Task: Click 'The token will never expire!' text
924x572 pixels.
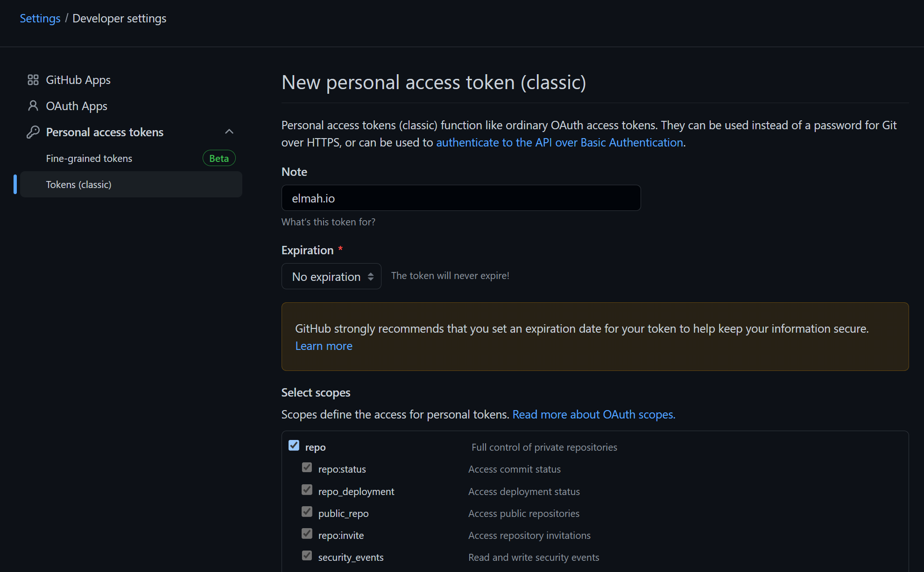Action: (450, 275)
